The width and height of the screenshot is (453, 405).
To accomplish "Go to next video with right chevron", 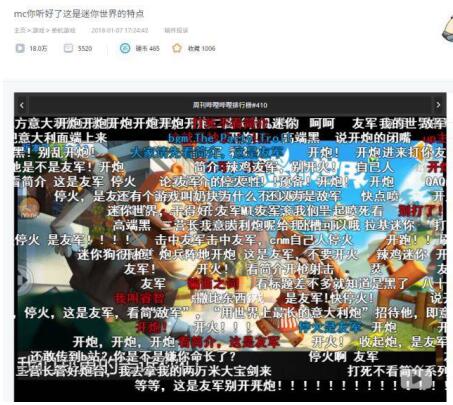I will [x=438, y=105].
